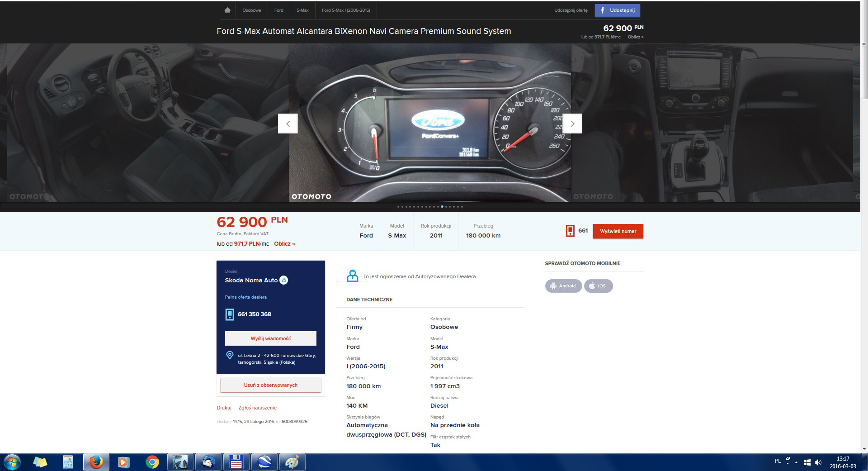The image size is (868, 471).
Task: Open Thunderbird mail from the taskbar
Action: click(208, 462)
